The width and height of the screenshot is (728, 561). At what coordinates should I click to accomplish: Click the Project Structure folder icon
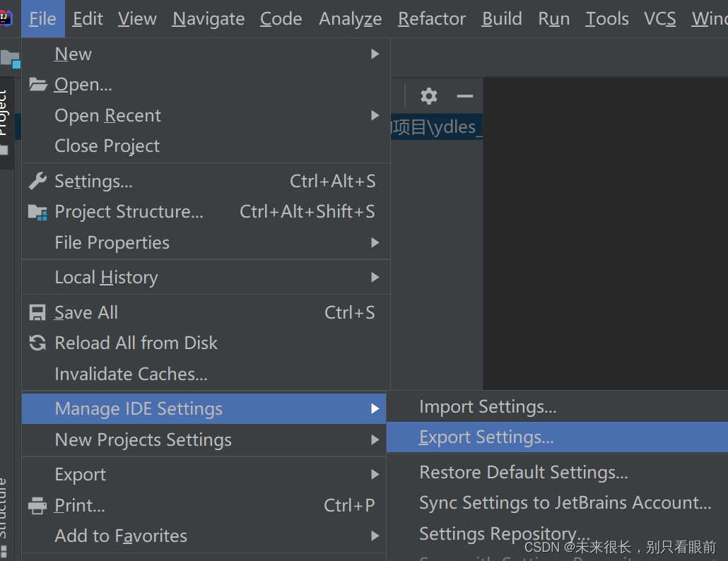[x=37, y=212]
